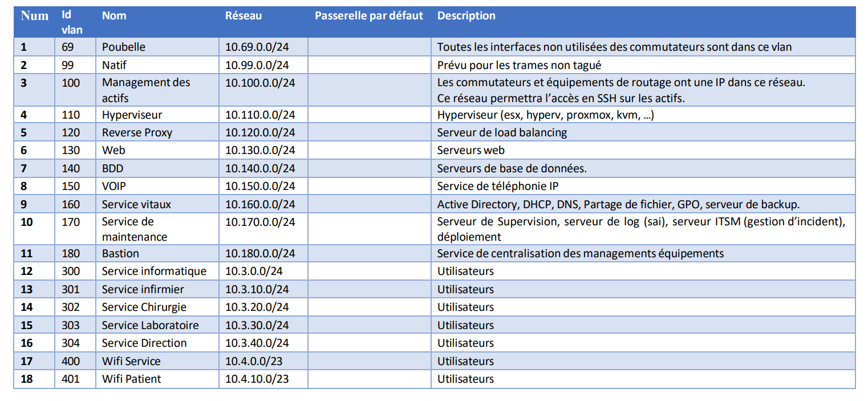Click the empty gateway cell for Natif

369,65
